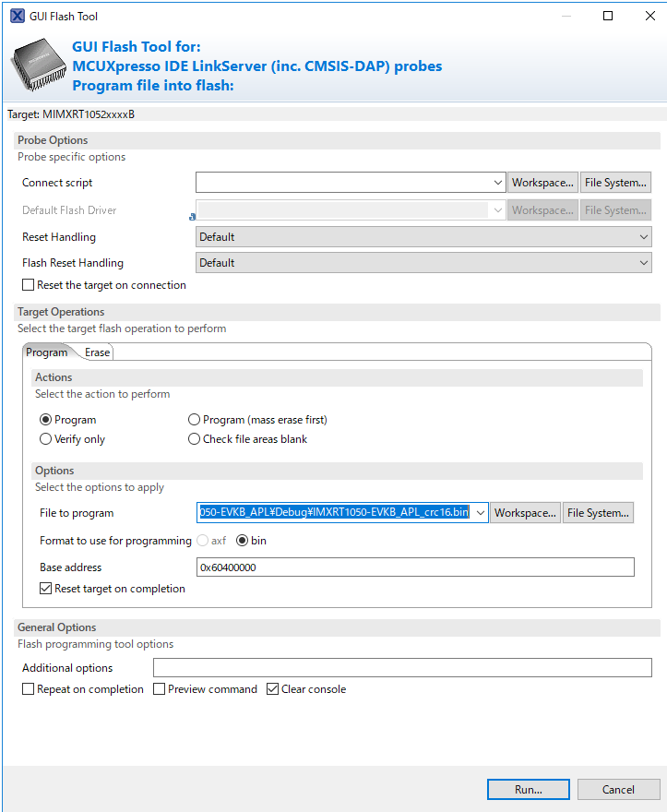The image size is (667, 812).
Task: Open the File to program dropdown arrow
Action: pos(481,513)
